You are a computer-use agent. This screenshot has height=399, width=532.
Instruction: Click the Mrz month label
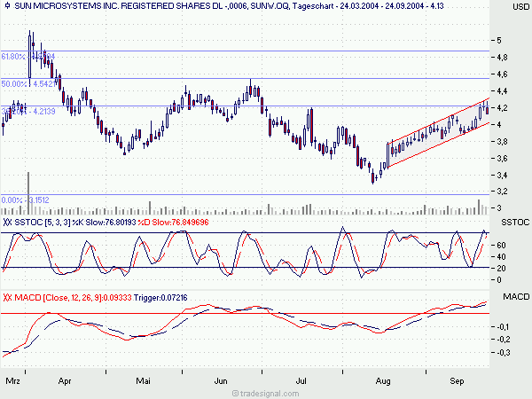click(x=12, y=381)
